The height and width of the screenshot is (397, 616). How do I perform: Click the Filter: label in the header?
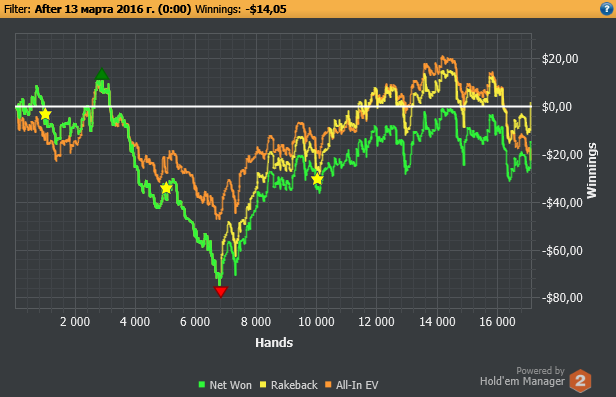17,9
